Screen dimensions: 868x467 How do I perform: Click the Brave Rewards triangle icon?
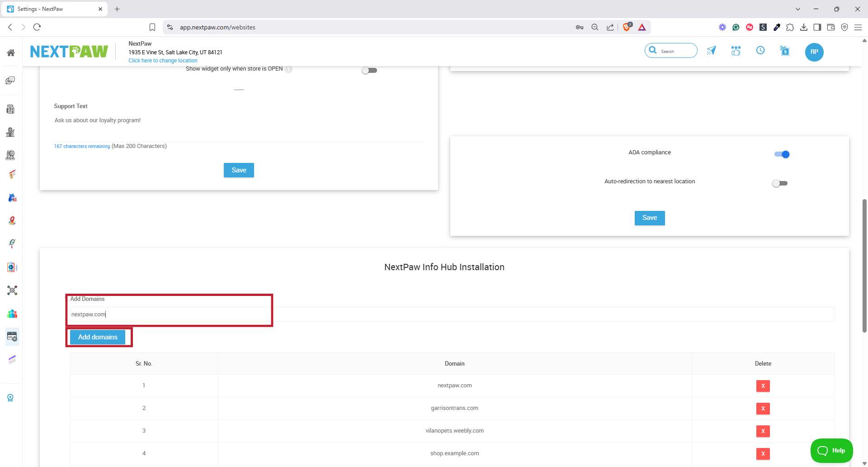tap(642, 27)
